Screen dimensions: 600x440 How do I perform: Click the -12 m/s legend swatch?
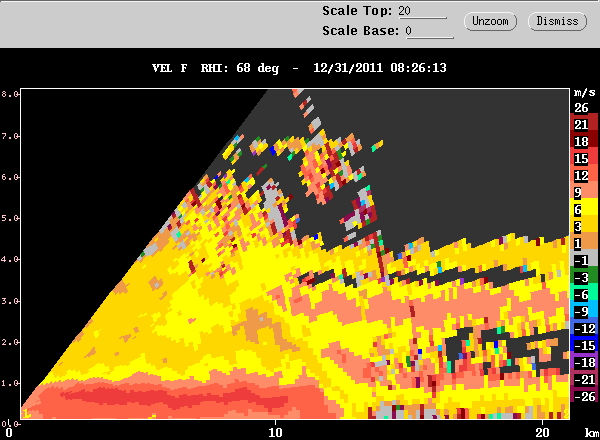coord(584,328)
